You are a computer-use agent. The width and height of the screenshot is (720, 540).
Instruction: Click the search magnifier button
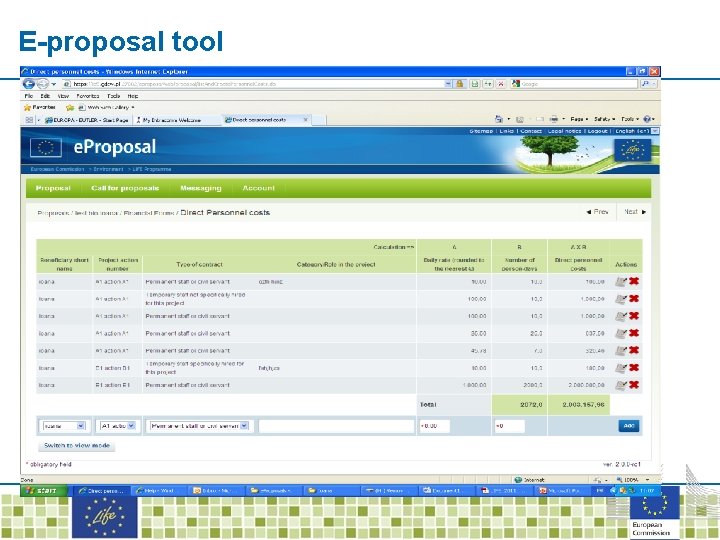pyautogui.click(x=646, y=84)
